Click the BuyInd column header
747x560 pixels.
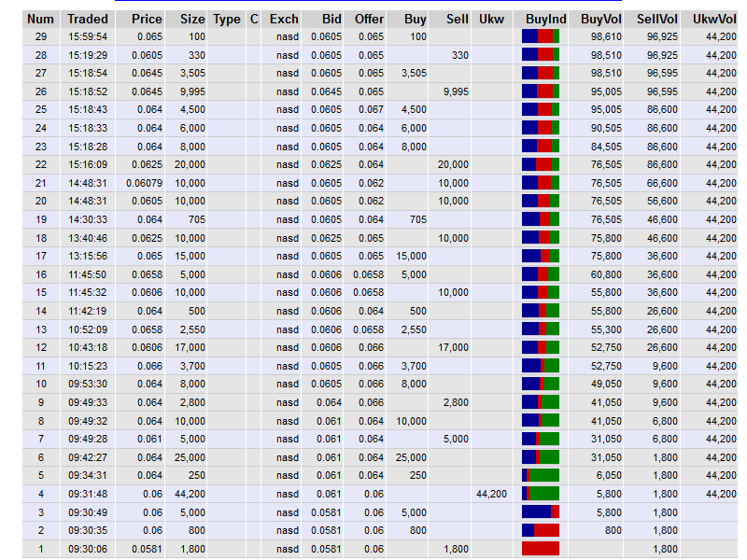546,19
